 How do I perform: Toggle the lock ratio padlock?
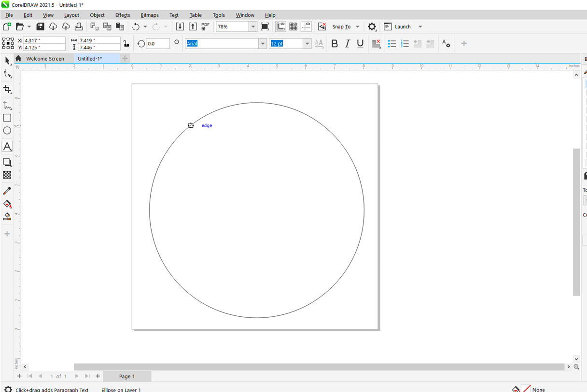coord(126,44)
